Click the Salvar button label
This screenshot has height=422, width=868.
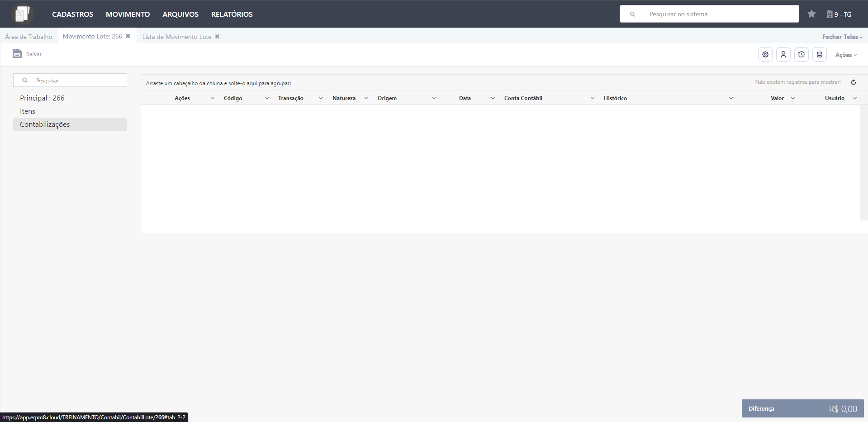(x=34, y=54)
